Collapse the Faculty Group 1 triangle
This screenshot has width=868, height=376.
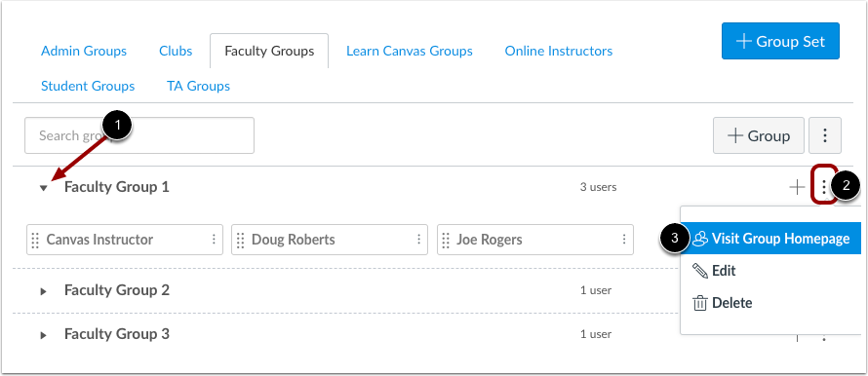pos(44,188)
